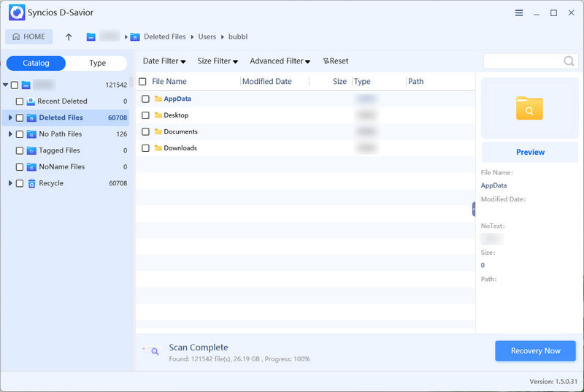The height and width of the screenshot is (392, 584).
Task: Tick the Downloads row checkbox
Action: 145,147
